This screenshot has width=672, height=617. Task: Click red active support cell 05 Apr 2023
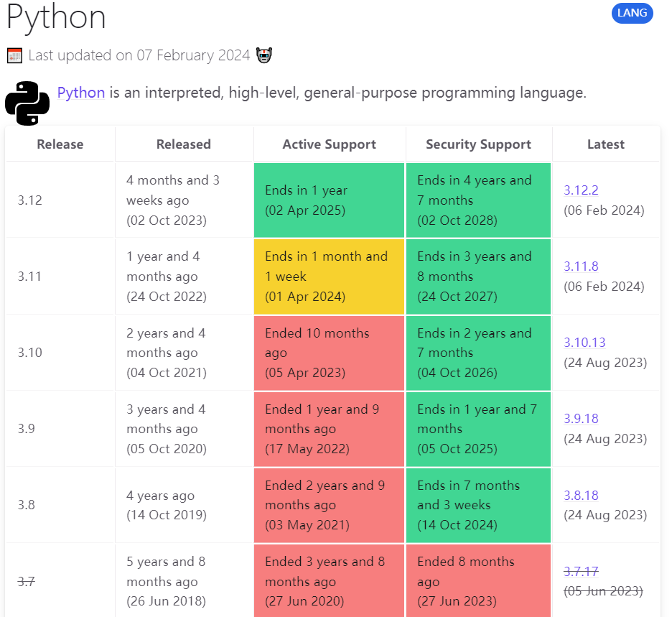[x=329, y=353]
